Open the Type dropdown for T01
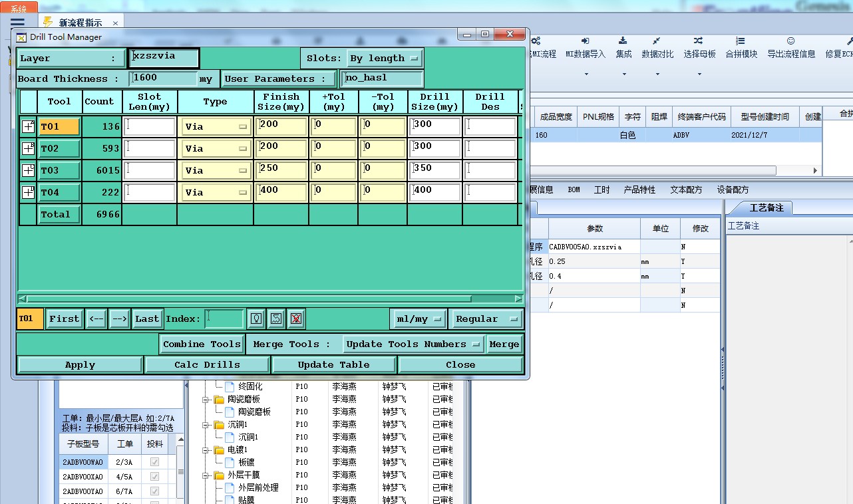This screenshot has height=504, width=853. tap(216, 126)
